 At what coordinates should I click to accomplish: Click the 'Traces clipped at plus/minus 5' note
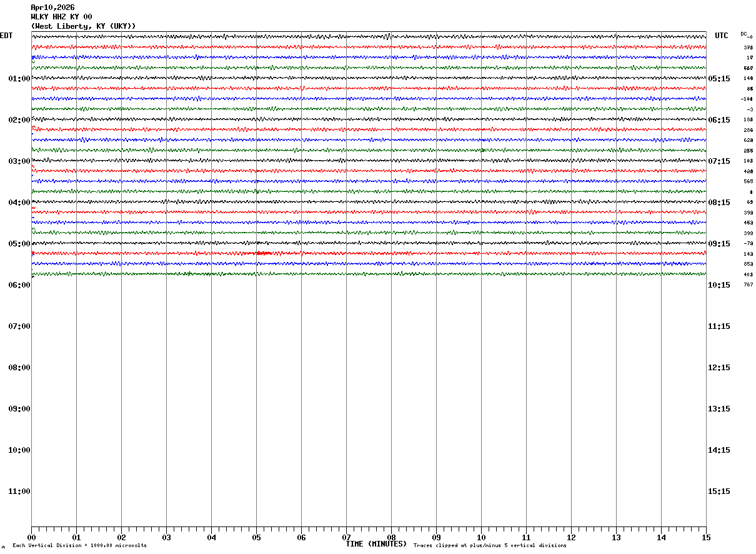(490, 546)
